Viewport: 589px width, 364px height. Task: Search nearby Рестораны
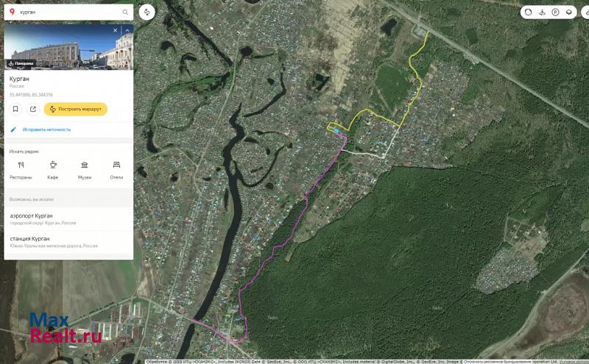coord(21,170)
